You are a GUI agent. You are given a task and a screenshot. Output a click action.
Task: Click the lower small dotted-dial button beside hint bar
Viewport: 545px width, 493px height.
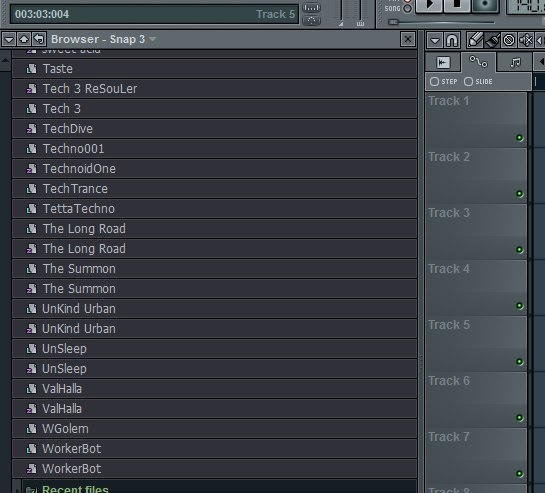tap(311, 21)
